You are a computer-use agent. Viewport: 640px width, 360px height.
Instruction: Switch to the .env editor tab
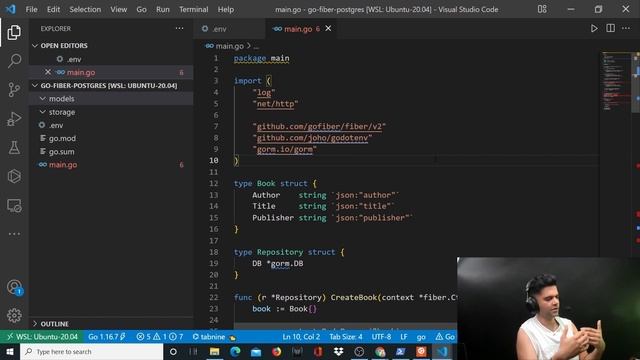coord(230,29)
